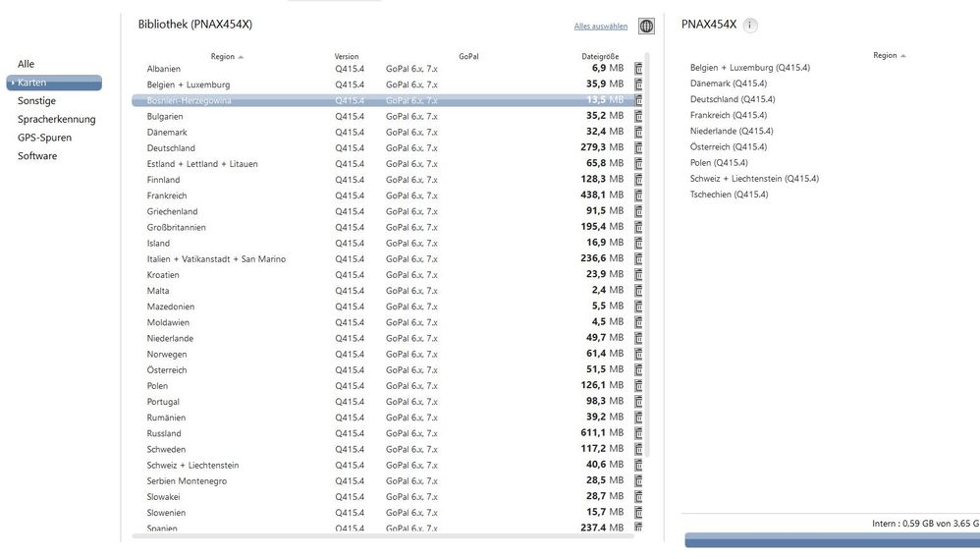Screen dimensions: 980x559
Task: Toggle the device list Region sort arrow
Action: click(902, 56)
